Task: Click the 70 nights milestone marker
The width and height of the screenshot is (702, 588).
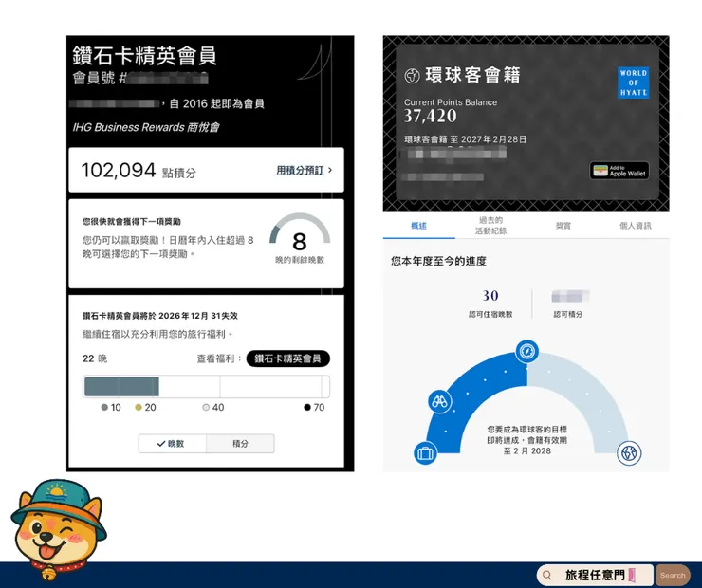Action: pos(314,407)
